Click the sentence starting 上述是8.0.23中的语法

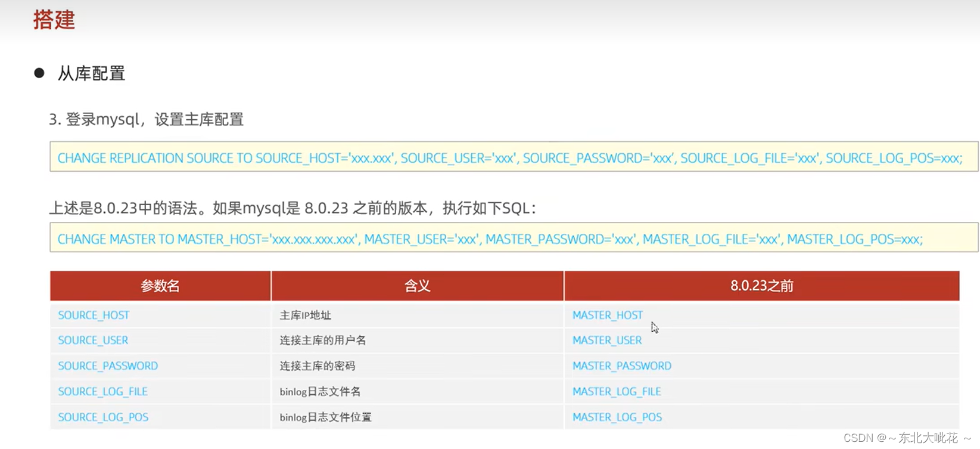[293, 208]
